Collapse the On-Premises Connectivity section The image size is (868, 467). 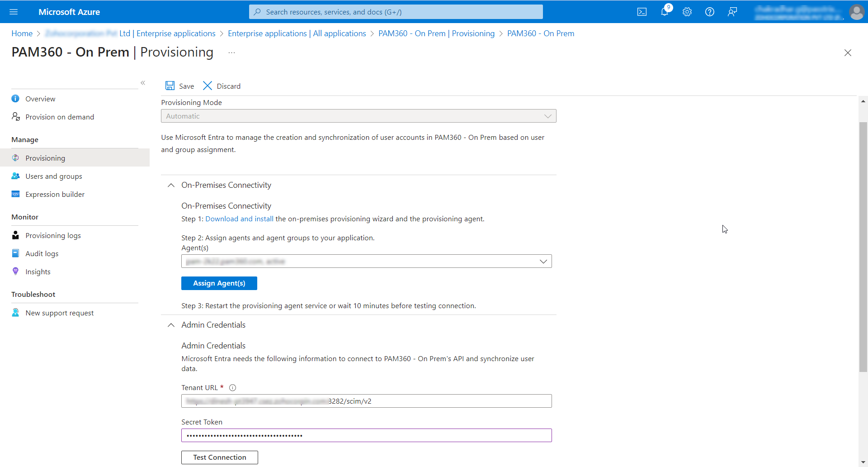coord(171,185)
